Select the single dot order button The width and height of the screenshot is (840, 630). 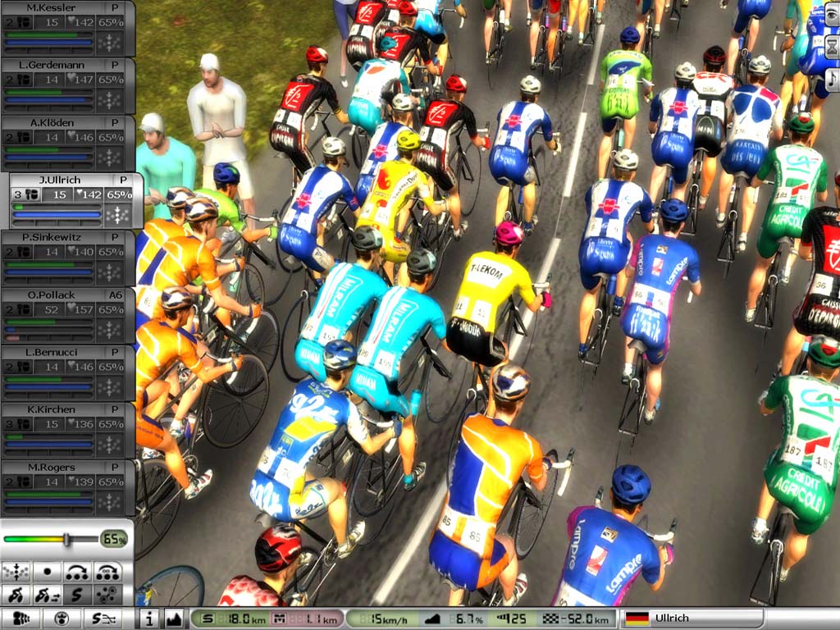click(x=47, y=572)
